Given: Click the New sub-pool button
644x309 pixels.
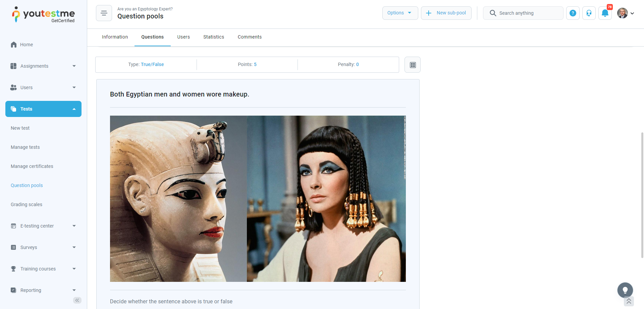Looking at the screenshot, I should tap(446, 13).
